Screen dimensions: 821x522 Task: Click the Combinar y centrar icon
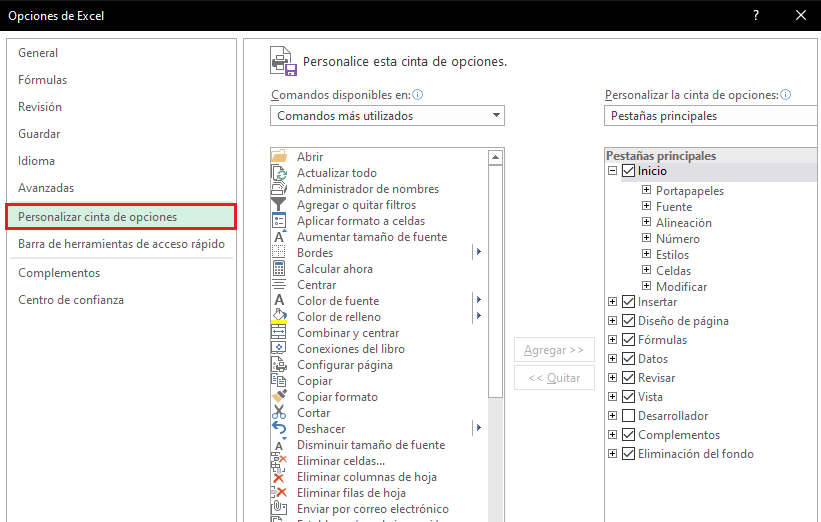(x=279, y=332)
